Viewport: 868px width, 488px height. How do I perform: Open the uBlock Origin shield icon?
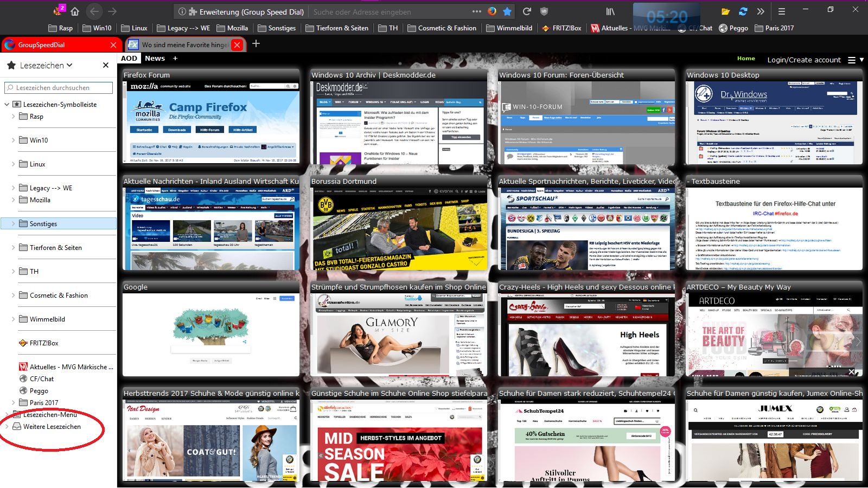pyautogui.click(x=544, y=11)
